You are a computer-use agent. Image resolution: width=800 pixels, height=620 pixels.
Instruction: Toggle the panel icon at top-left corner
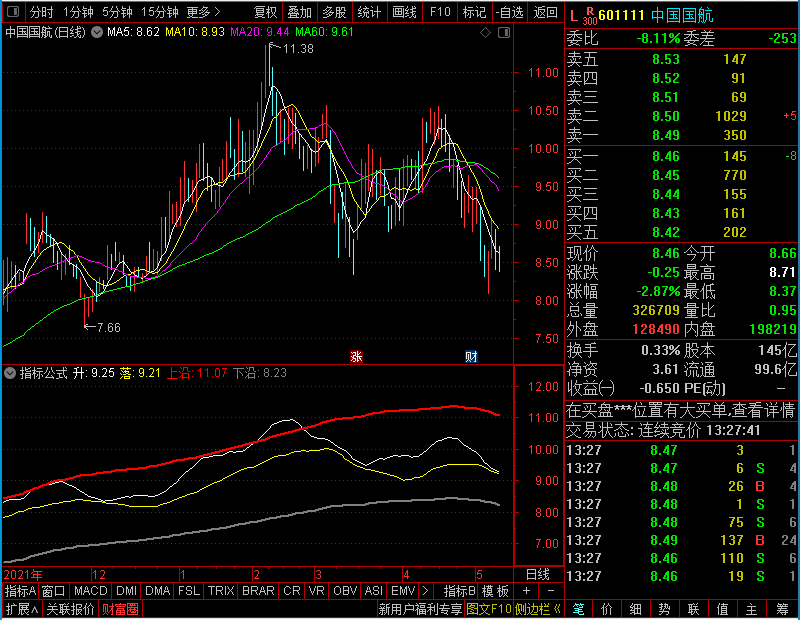(13, 11)
